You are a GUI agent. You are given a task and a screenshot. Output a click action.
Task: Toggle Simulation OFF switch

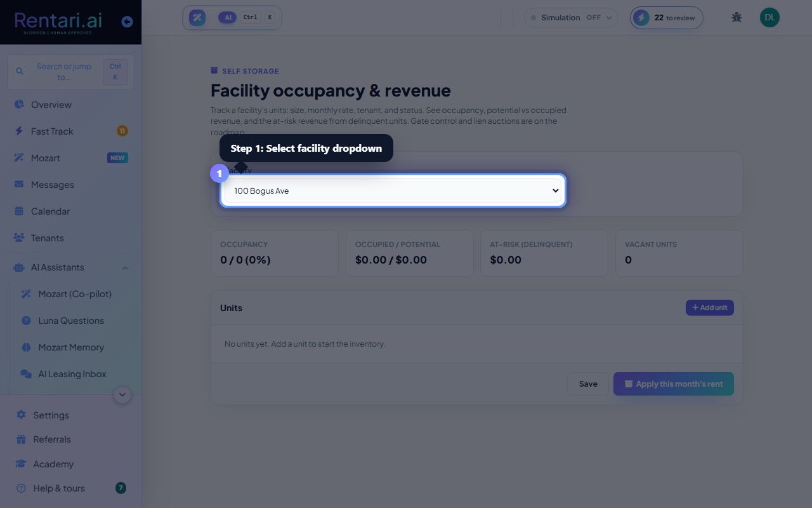pyautogui.click(x=571, y=17)
